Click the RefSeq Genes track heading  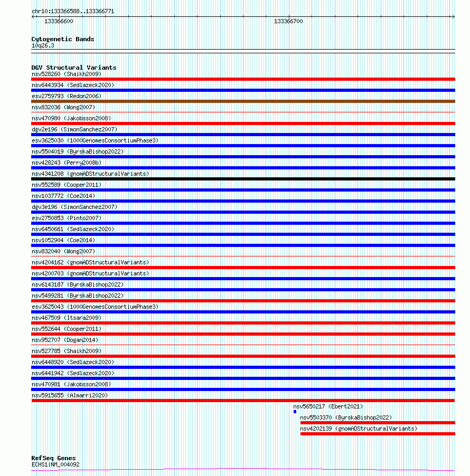(54, 458)
